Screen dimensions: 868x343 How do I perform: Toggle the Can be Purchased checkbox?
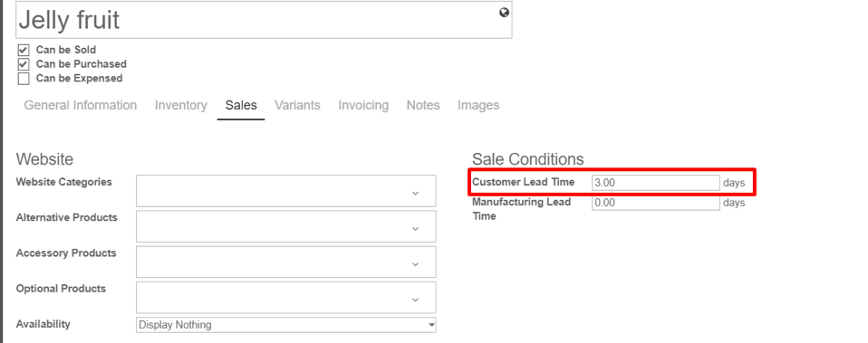click(x=24, y=64)
